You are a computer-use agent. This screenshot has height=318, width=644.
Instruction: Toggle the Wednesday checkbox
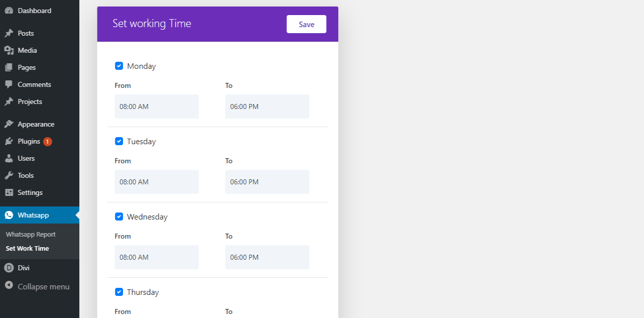[x=119, y=217]
